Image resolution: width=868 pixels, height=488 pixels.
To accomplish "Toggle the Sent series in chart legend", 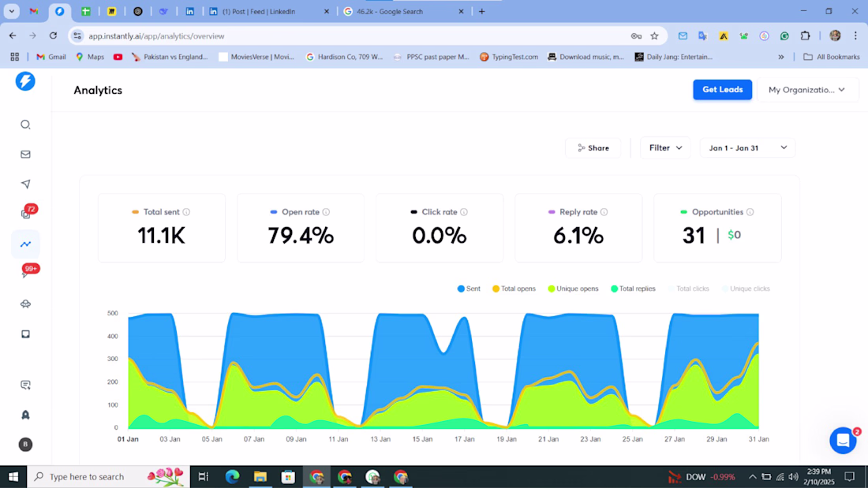I will tap(469, 289).
